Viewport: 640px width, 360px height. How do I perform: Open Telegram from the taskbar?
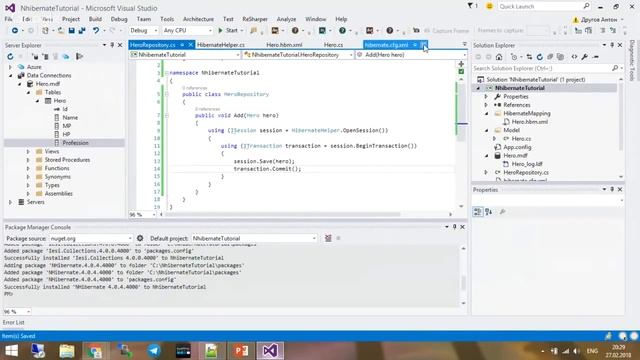point(154,351)
